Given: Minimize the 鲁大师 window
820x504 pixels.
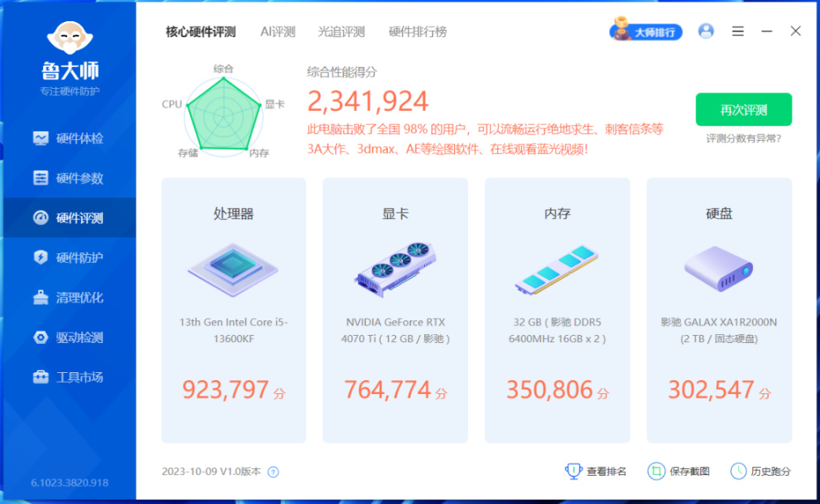Looking at the screenshot, I should point(767,32).
